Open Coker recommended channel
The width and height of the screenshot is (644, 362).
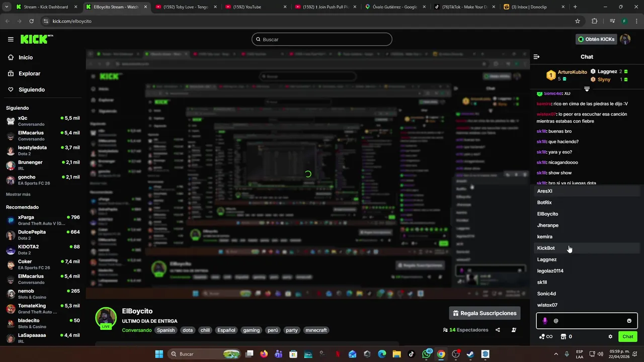coord(43,264)
